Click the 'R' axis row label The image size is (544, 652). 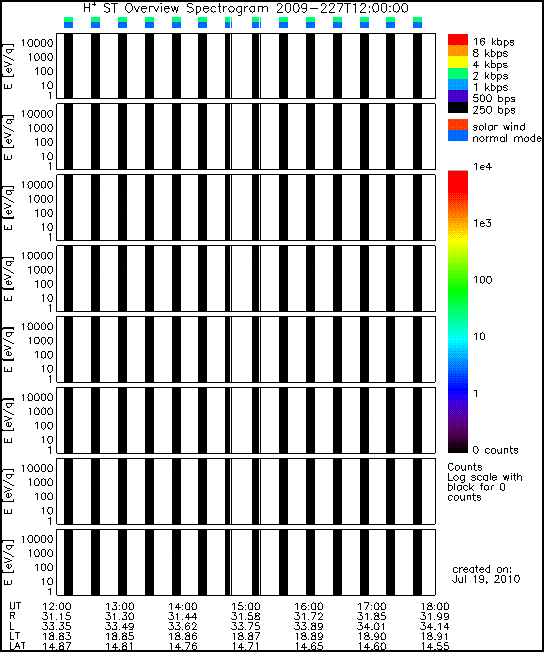click(12, 616)
